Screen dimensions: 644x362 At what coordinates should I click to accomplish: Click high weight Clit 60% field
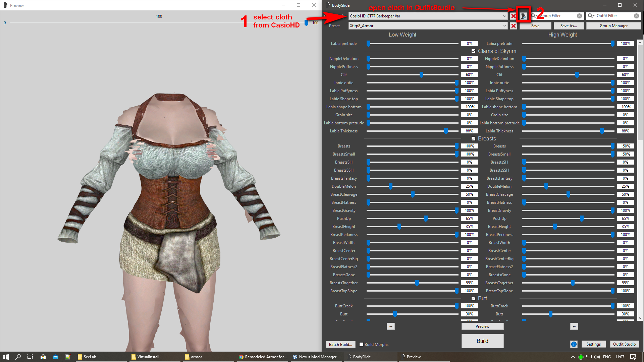click(x=625, y=75)
